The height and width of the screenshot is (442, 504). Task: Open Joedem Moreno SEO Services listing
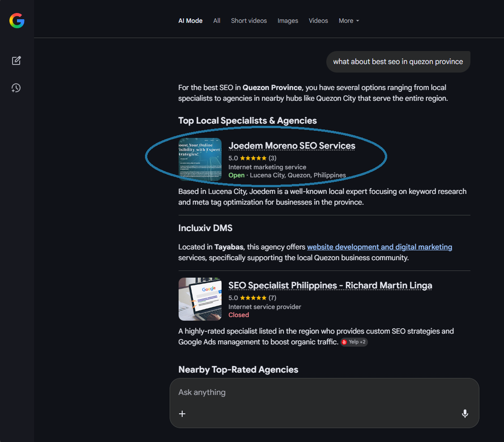coord(292,146)
